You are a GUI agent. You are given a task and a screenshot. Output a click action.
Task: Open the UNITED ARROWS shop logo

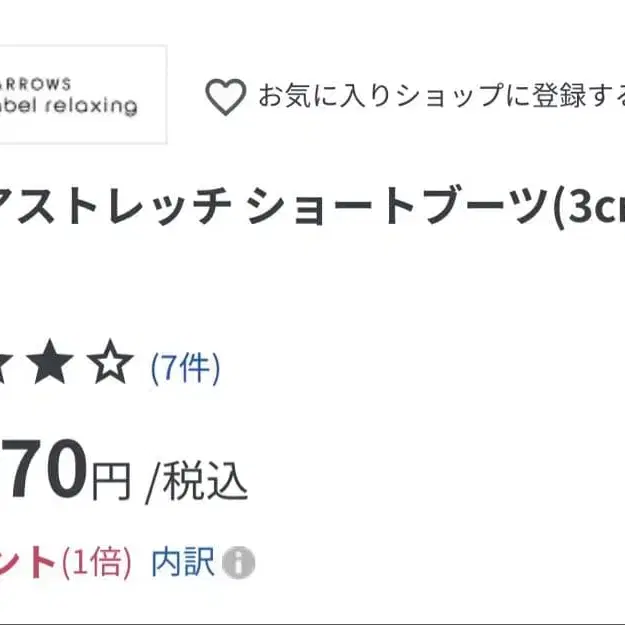[82, 94]
